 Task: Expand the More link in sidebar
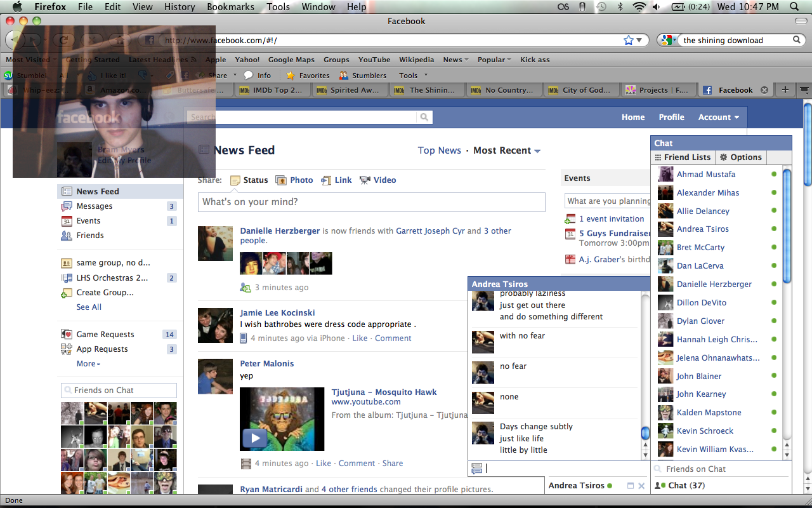[88, 364]
